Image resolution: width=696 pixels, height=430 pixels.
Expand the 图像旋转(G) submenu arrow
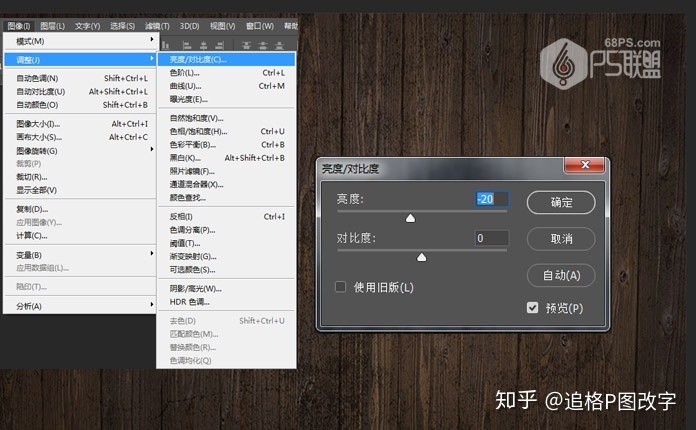(x=151, y=150)
